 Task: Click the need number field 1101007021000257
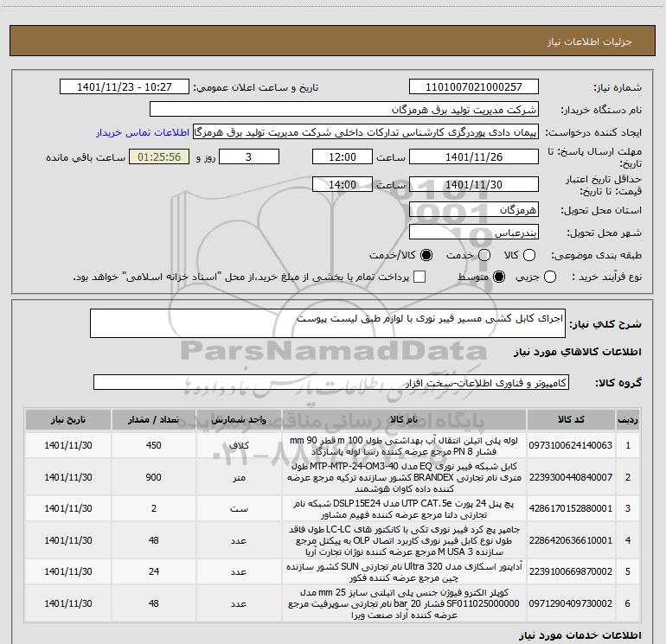pos(474,87)
